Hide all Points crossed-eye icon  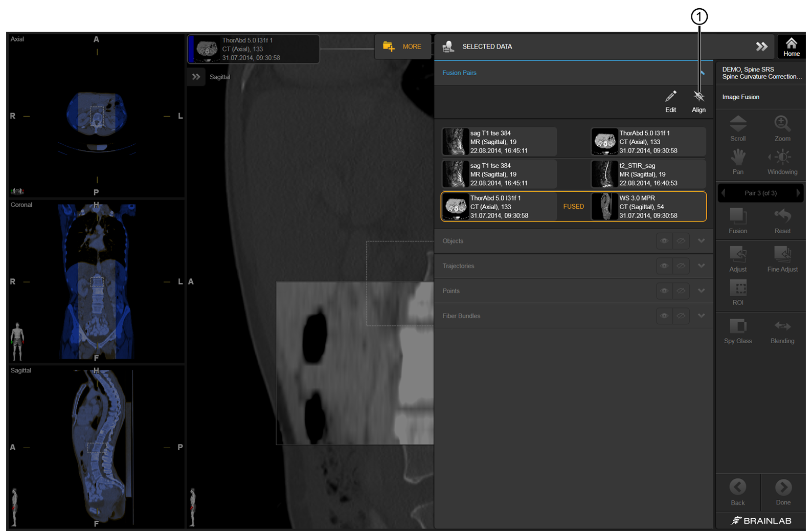pos(681,291)
